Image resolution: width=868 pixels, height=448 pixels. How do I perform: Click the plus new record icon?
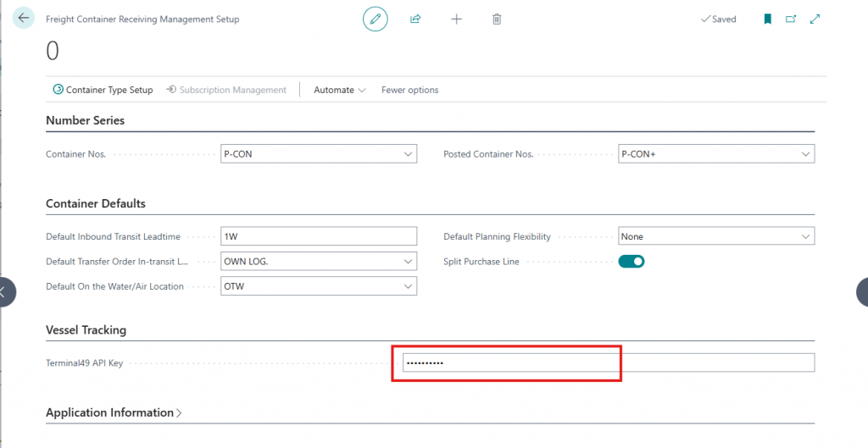456,19
